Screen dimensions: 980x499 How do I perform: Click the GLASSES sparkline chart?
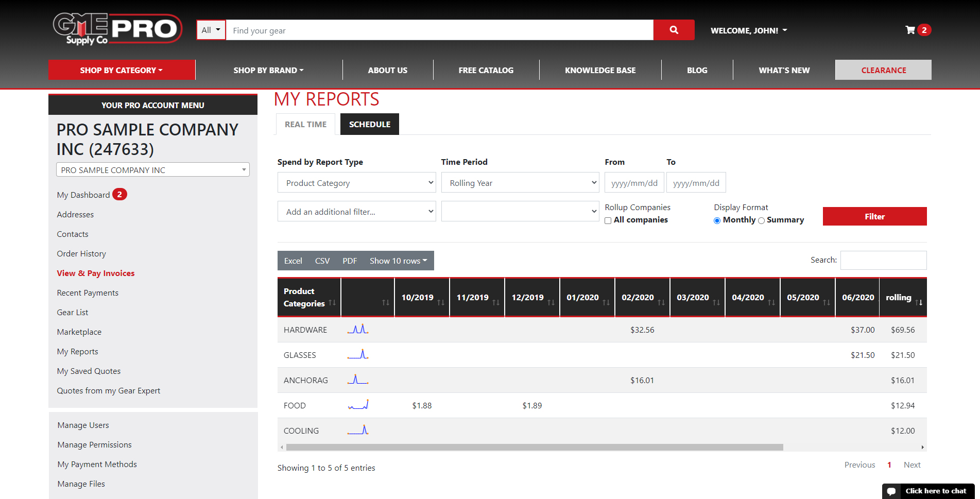(358, 354)
